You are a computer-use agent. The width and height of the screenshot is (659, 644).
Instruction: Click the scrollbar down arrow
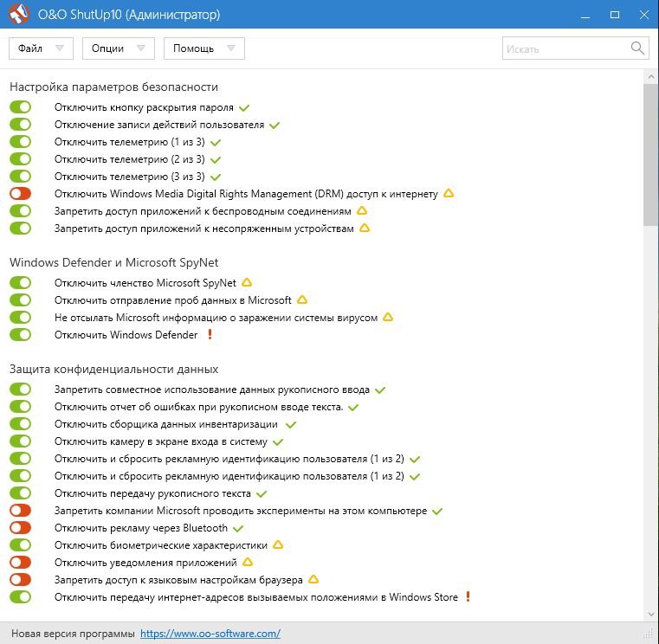pyautogui.click(x=651, y=615)
